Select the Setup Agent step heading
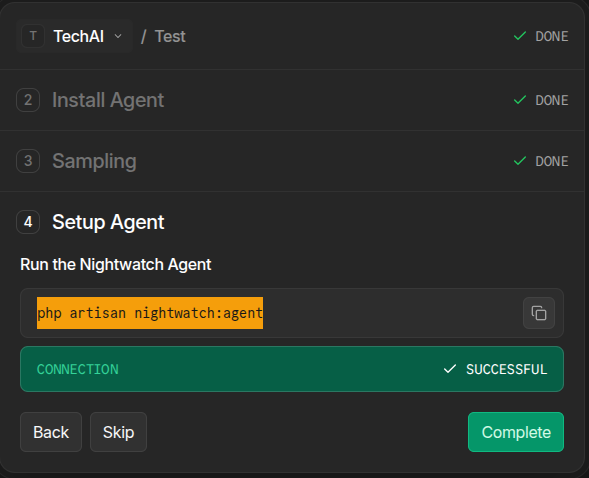This screenshot has height=478, width=589. 108,222
